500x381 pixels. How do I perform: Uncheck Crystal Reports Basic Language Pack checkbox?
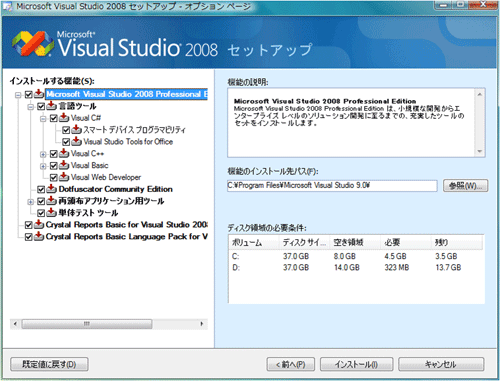pos(29,237)
